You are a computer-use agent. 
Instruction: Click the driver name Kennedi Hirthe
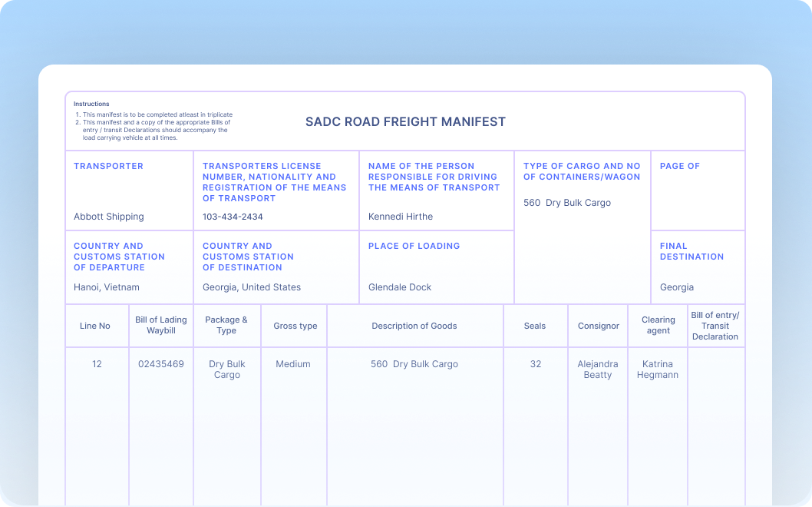point(398,217)
